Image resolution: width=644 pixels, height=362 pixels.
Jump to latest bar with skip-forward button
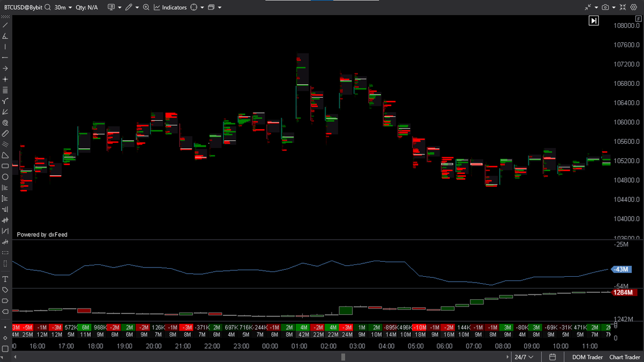(x=594, y=20)
